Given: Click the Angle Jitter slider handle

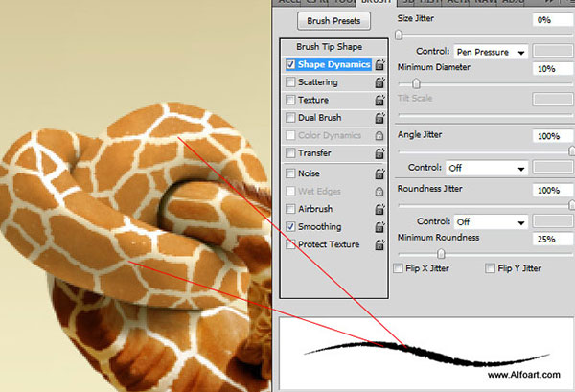Looking at the screenshot, I should click(571, 150).
